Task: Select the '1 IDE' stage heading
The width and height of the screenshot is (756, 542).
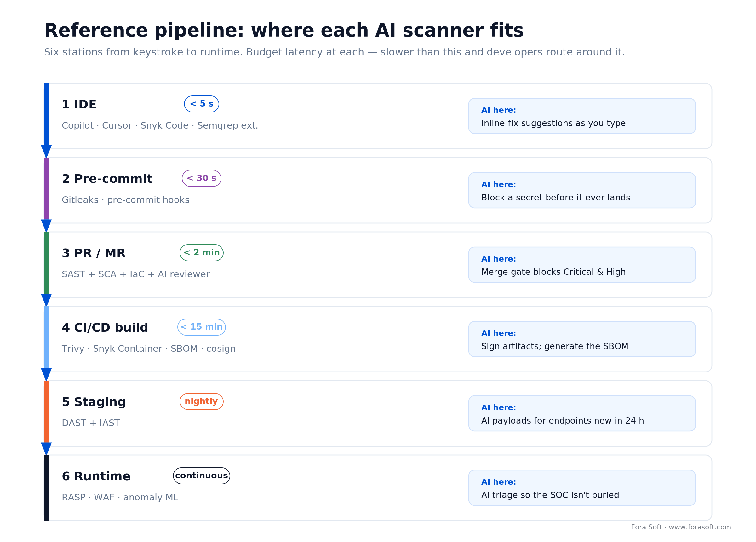Action: click(x=79, y=104)
